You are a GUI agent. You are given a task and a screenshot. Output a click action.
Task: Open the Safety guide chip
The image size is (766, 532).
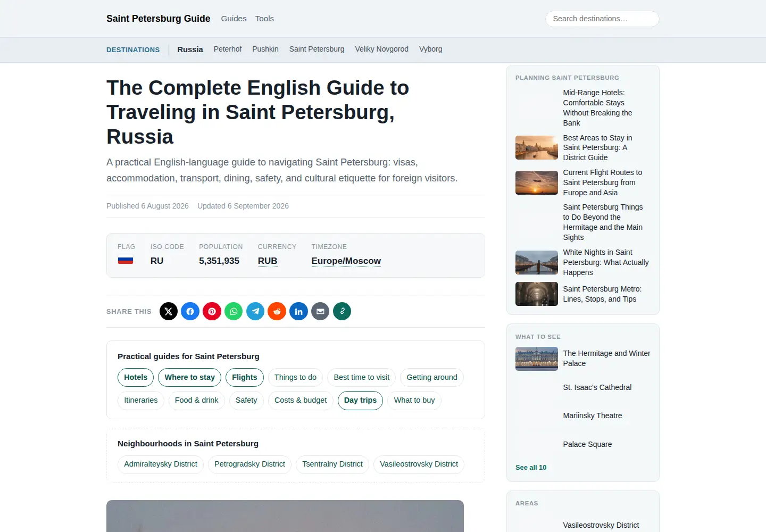[x=246, y=401]
